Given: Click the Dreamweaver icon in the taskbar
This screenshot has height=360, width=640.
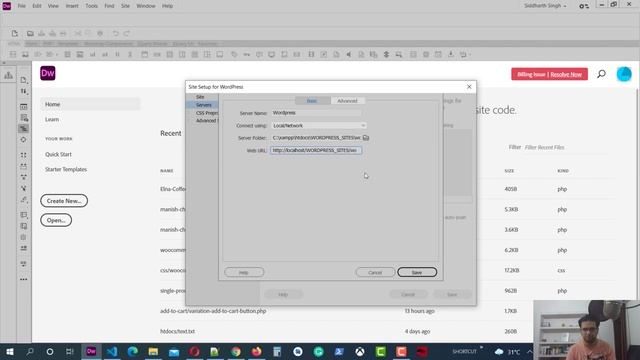Looking at the screenshot, I should (91, 351).
